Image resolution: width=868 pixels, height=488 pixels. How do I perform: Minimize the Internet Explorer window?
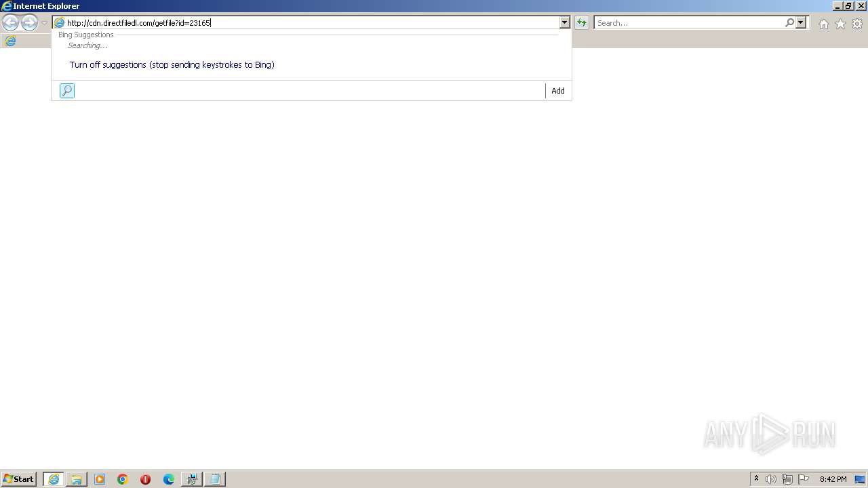click(x=837, y=6)
